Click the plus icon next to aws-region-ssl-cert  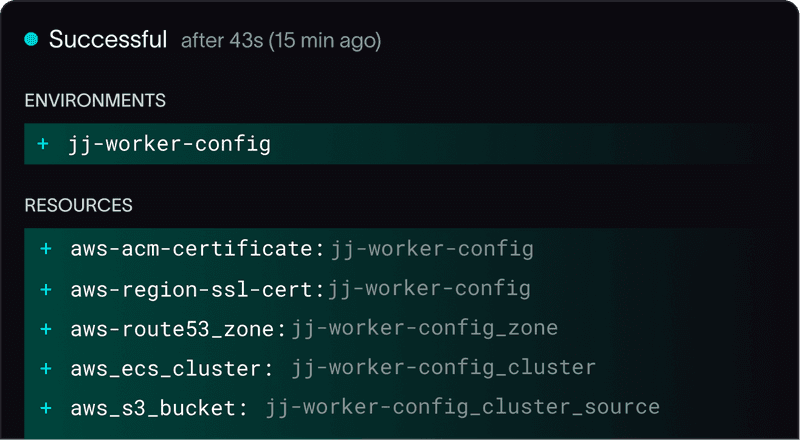[x=46, y=289]
